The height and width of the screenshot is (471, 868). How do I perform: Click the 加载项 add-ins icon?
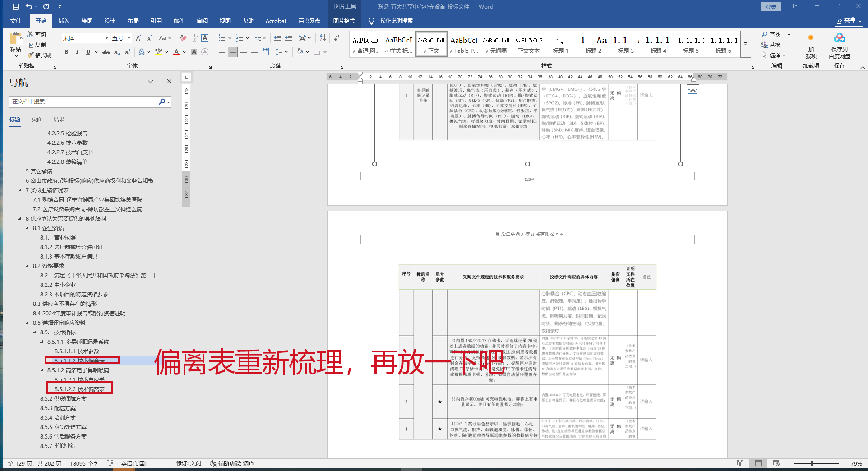(811, 46)
